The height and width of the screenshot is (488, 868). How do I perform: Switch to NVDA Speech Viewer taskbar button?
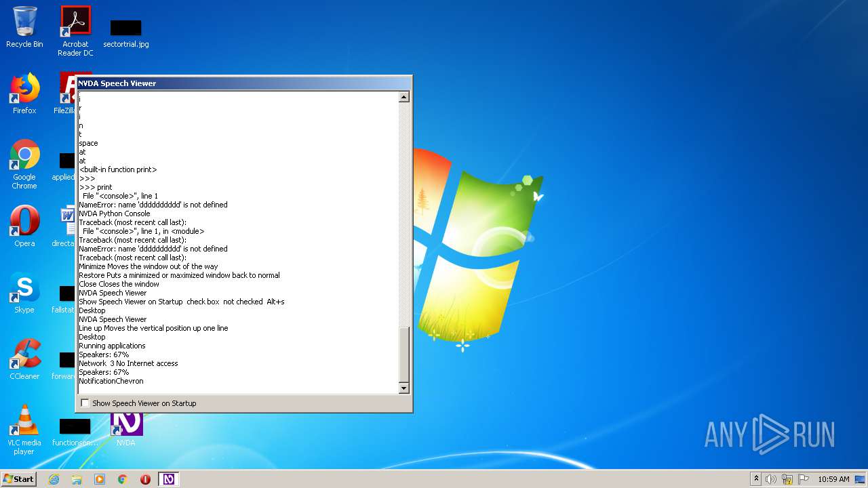[169, 479]
